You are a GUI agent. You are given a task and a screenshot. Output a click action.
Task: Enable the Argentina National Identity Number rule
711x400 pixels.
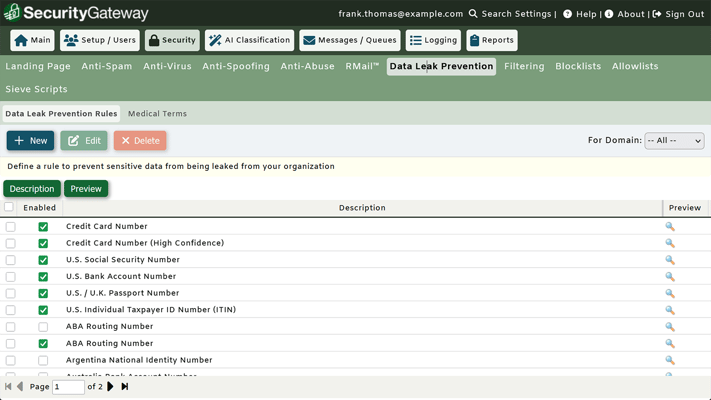coord(43,360)
